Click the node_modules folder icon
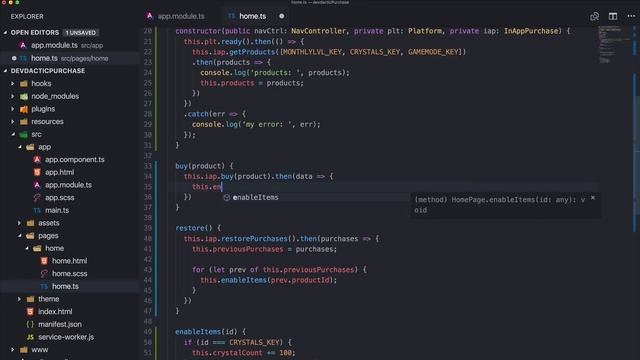The height and width of the screenshot is (360, 640). tap(24, 96)
